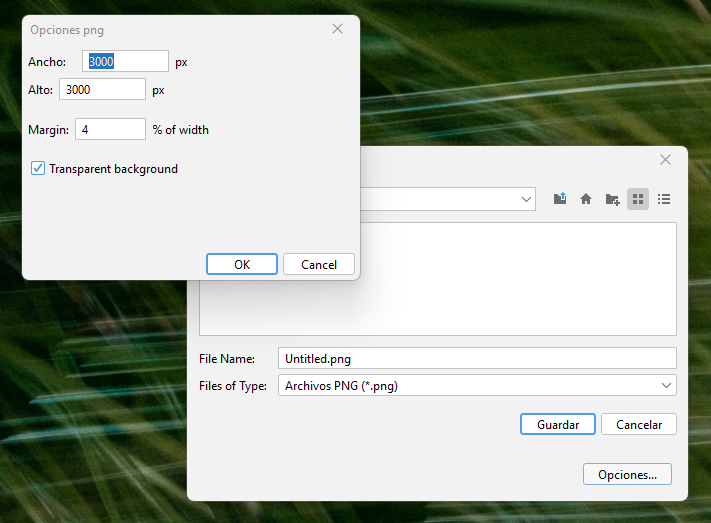Expand the folder location dropdown
Screen dimensions: 711x523
pos(527,200)
